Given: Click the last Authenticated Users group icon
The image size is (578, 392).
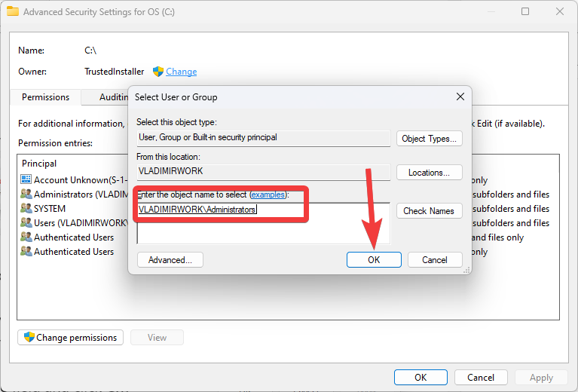Looking at the screenshot, I should 26,252.
